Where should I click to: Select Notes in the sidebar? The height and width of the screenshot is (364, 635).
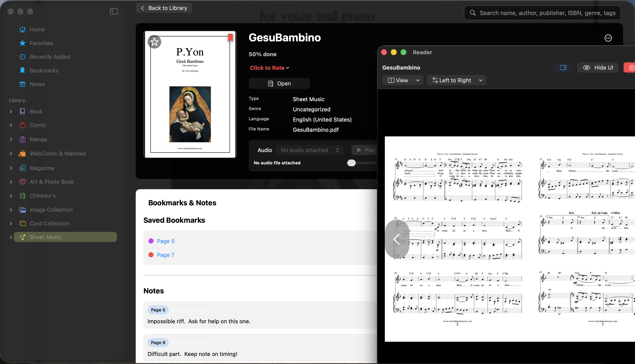[65, 84]
